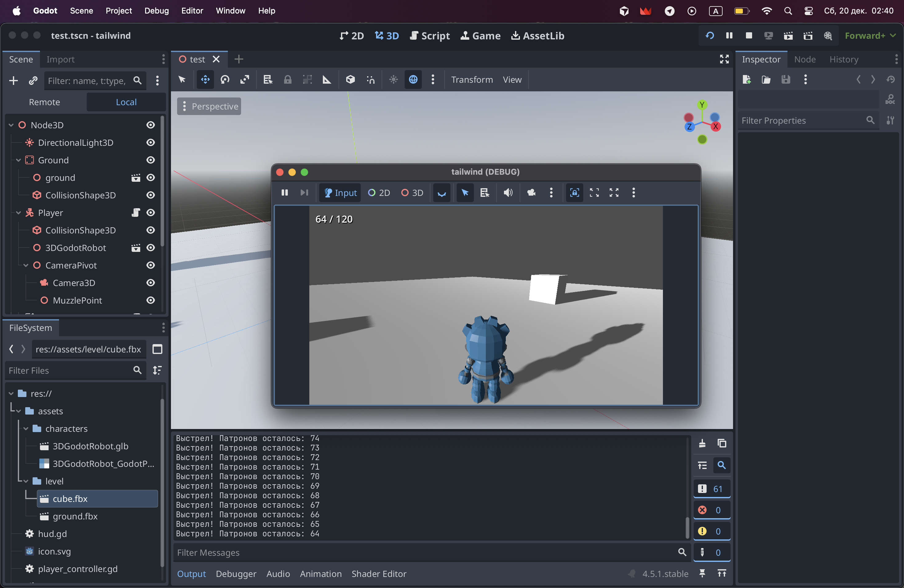904x588 pixels.
Task: Switch the scene tree to Remote
Action: [45, 102]
